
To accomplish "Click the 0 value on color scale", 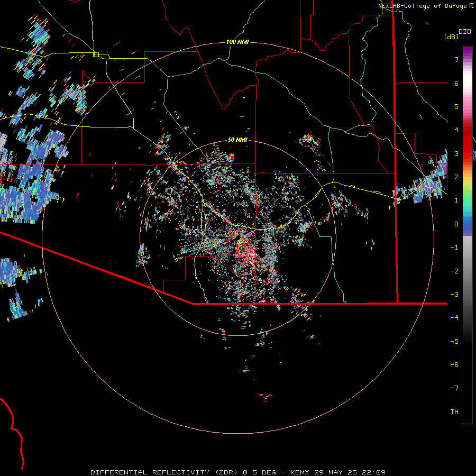I will coord(456,224).
